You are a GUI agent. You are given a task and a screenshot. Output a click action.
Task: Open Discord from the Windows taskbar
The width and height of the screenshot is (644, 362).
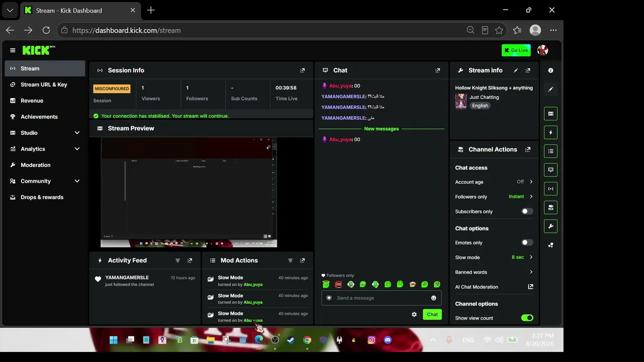pyautogui.click(x=387, y=340)
